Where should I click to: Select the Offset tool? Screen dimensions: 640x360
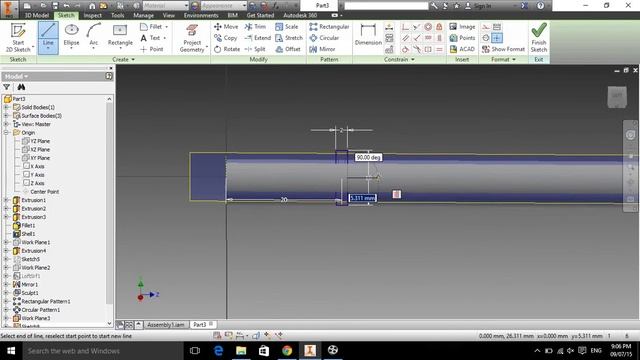(x=288, y=49)
